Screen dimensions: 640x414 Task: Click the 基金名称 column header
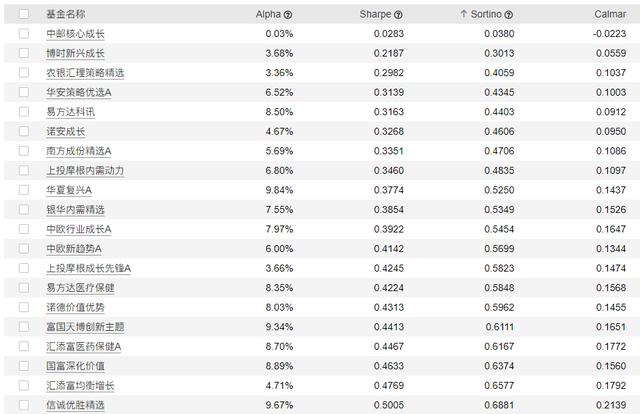pos(66,14)
